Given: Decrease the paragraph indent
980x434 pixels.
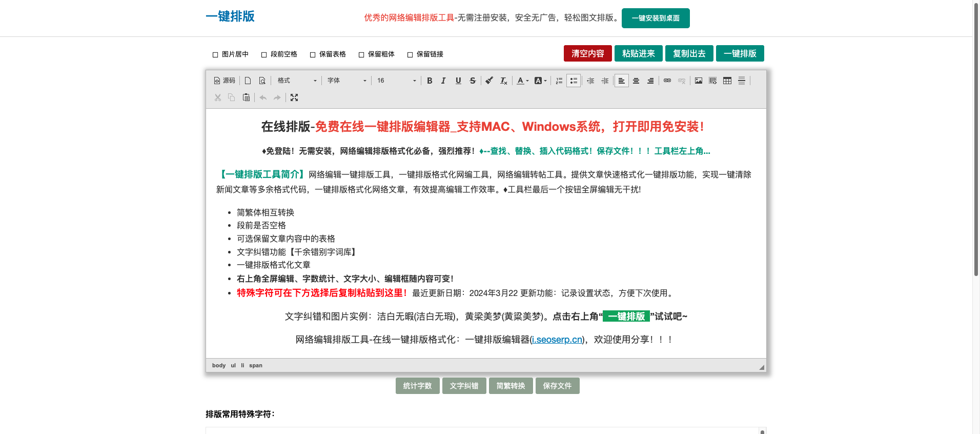Looking at the screenshot, I should pos(590,81).
